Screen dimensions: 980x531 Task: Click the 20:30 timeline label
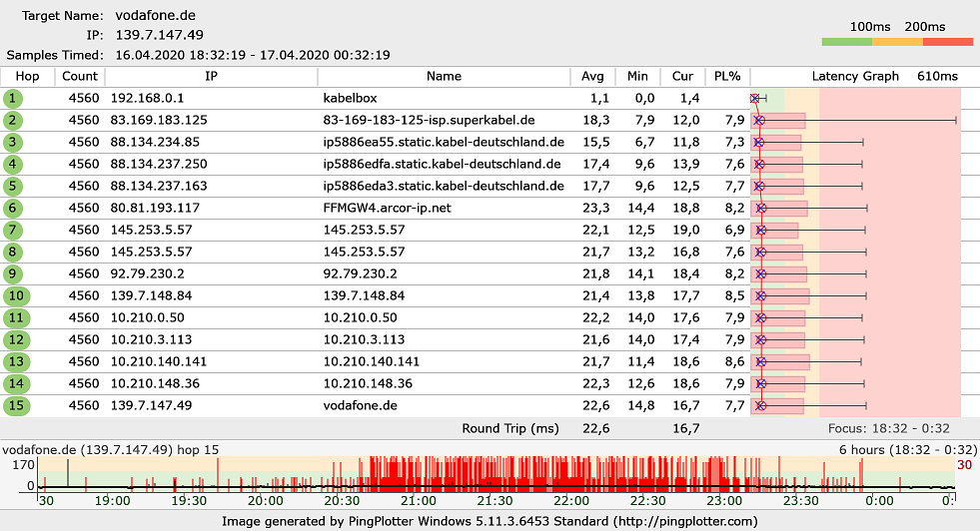342,500
